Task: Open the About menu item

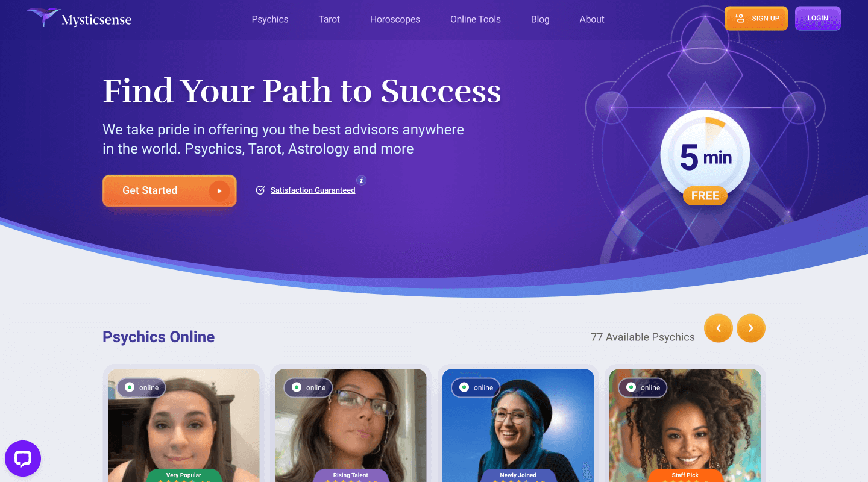Action: (x=592, y=19)
